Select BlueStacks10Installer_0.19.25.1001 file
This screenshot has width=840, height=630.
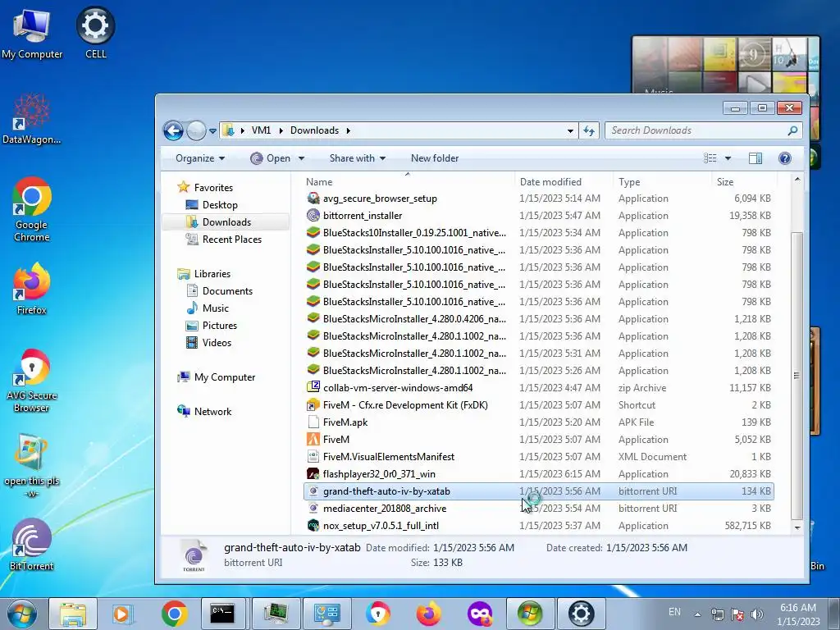tap(414, 232)
